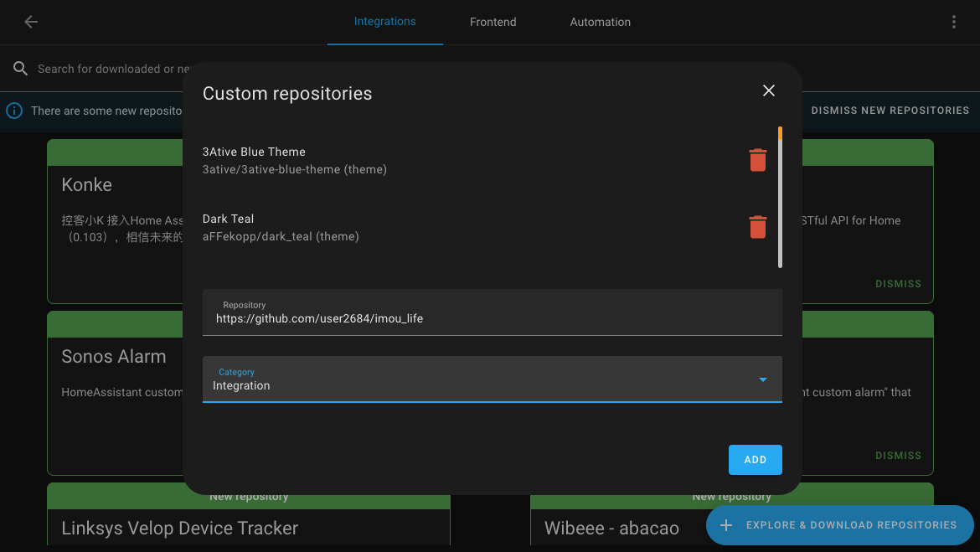The image size is (980, 552).
Task: Click the back arrow at top left
Action: click(30, 22)
